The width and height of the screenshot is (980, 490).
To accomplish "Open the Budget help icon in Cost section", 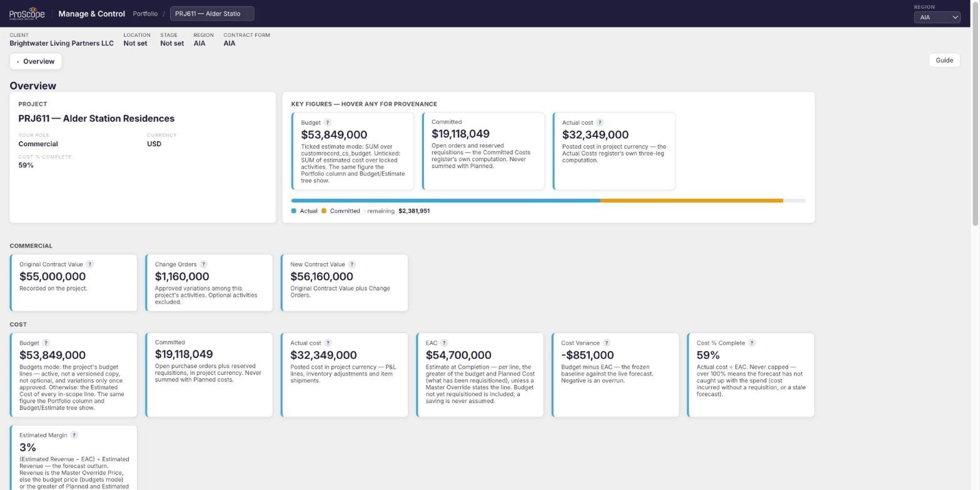I will (46, 343).
